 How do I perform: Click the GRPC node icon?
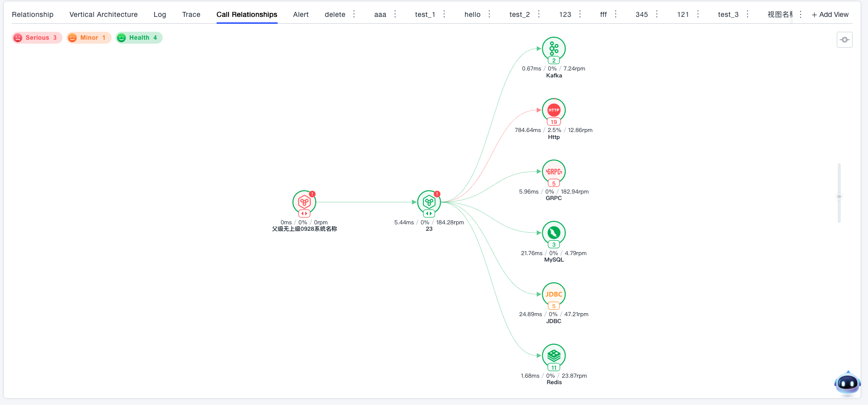(x=554, y=172)
